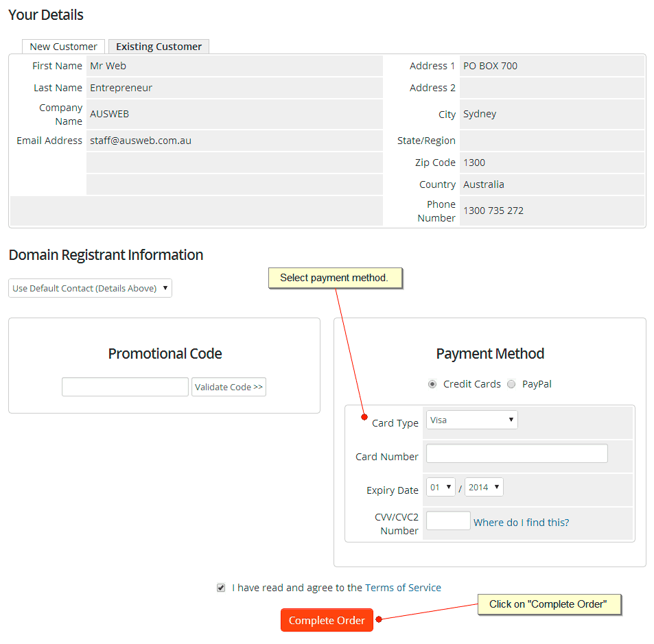This screenshot has height=644, width=654.
Task: Click the Credit Cards label text
Action: tap(471, 384)
